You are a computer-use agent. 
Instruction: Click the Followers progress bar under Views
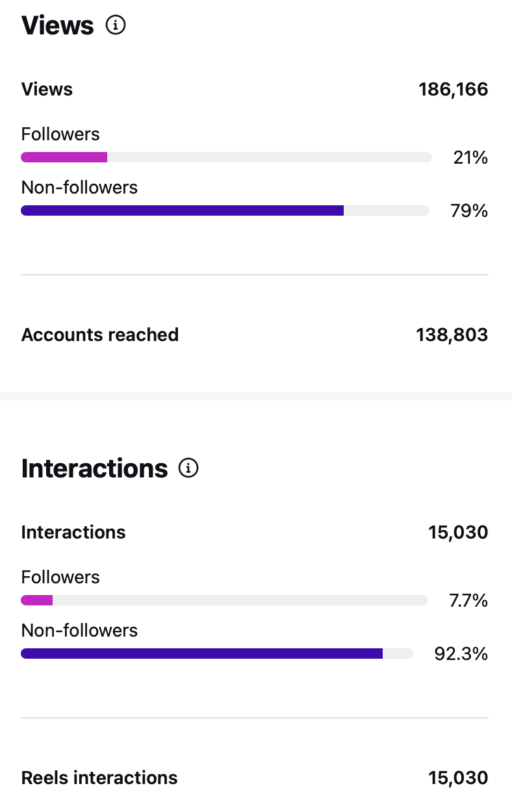(226, 157)
